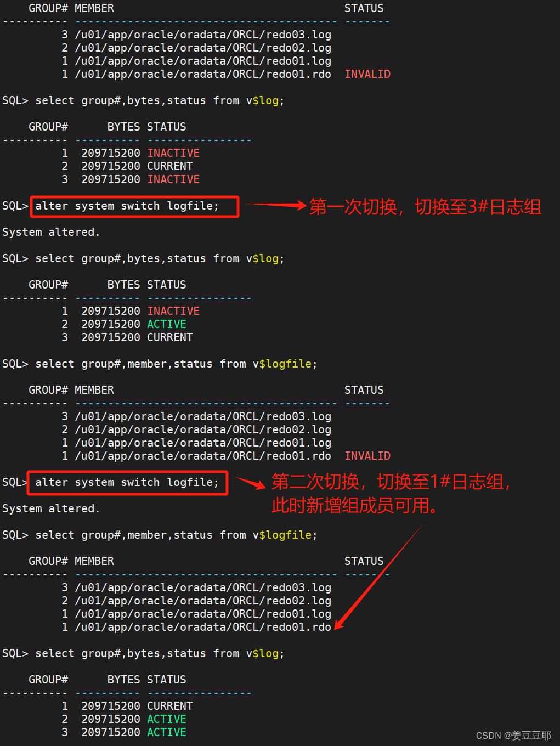Click the green ACTIVE status of group 2 after first switch
Image resolution: width=560 pixels, height=746 pixels.
pyautogui.click(x=167, y=324)
